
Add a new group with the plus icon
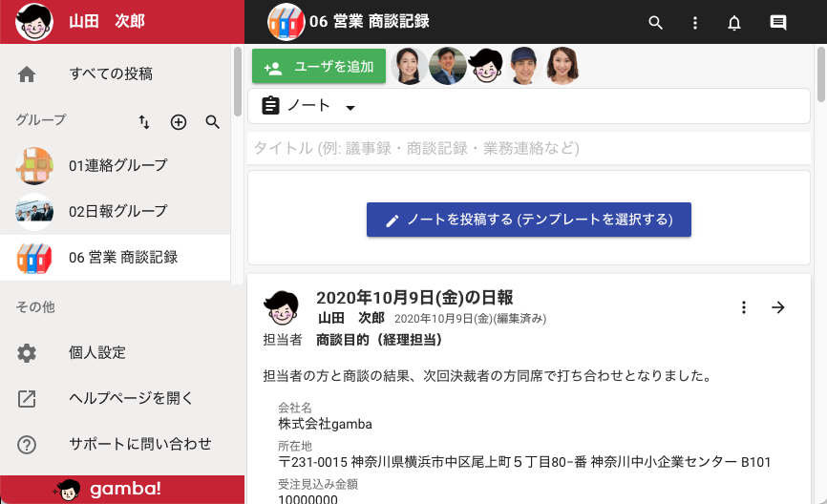point(179,122)
